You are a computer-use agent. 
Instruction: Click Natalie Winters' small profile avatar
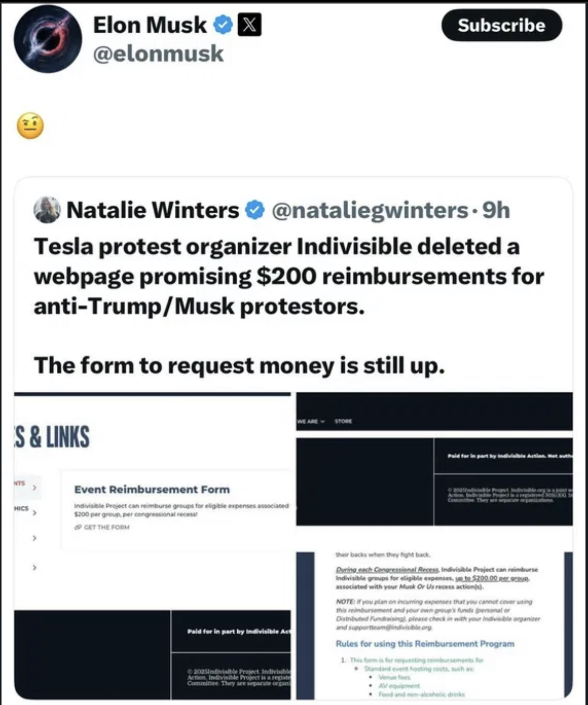click(x=47, y=210)
